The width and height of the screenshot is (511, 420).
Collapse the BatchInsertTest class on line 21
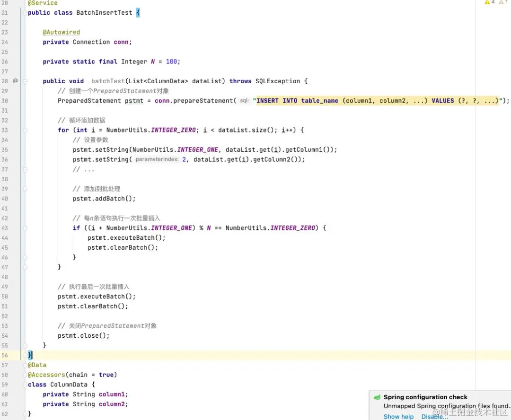pos(25,13)
